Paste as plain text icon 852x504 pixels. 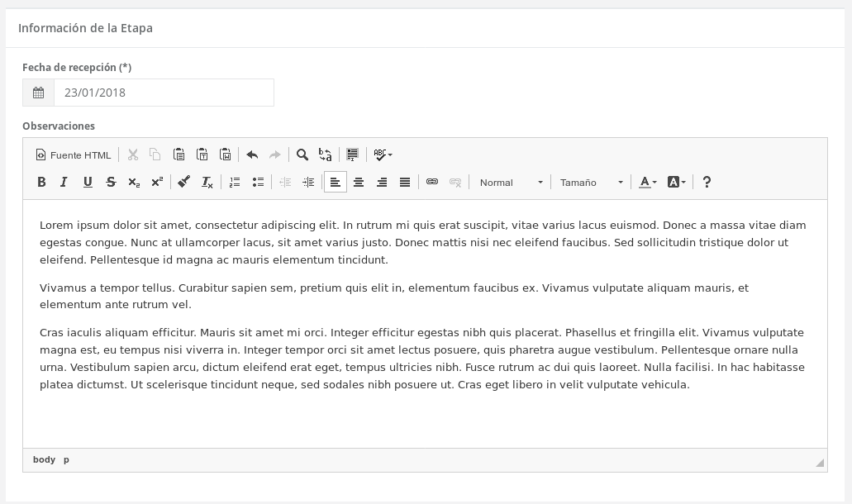point(202,155)
